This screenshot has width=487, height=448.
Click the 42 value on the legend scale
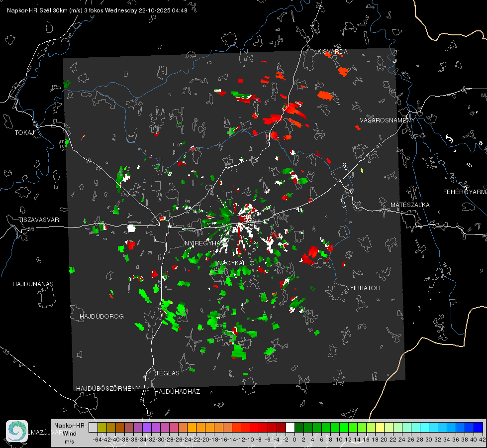point(483,440)
